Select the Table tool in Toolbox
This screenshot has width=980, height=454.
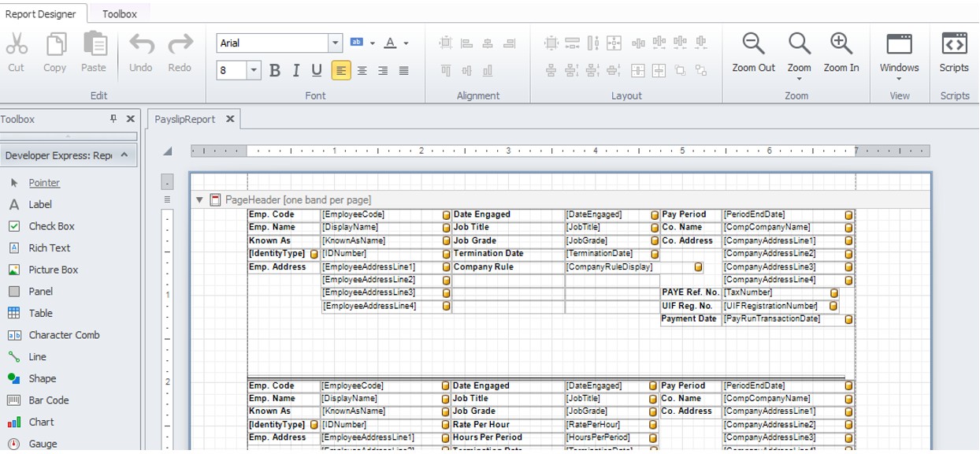(x=40, y=313)
